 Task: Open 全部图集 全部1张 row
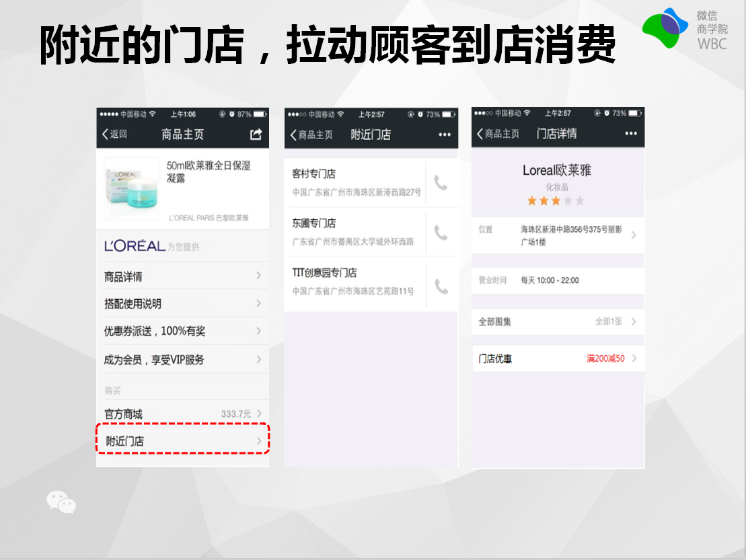(558, 321)
